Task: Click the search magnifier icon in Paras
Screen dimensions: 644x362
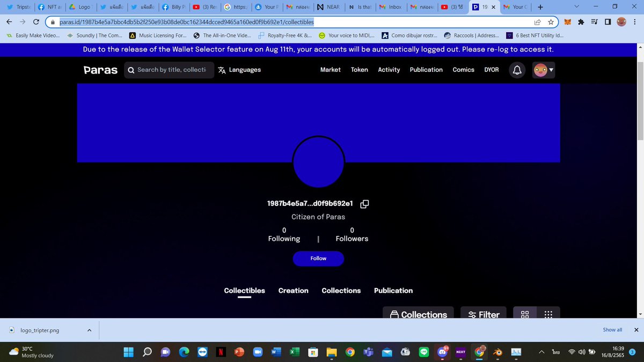Action: click(x=131, y=70)
